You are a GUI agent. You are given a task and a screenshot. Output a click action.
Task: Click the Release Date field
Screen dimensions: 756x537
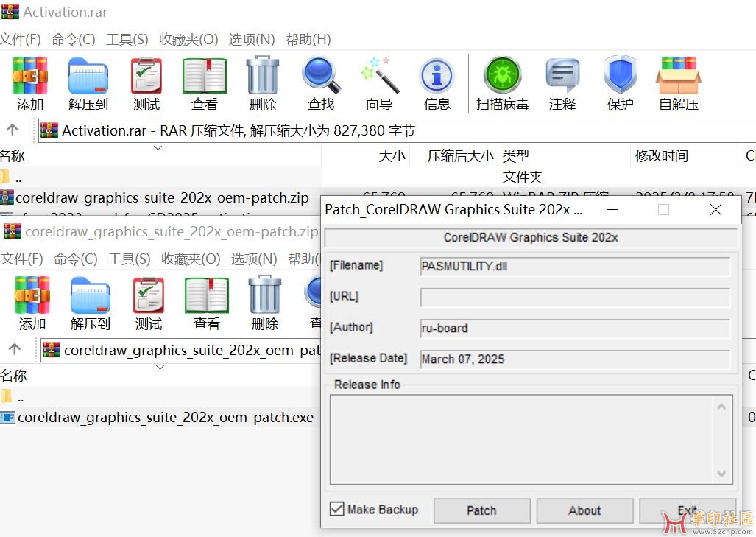[x=575, y=359]
